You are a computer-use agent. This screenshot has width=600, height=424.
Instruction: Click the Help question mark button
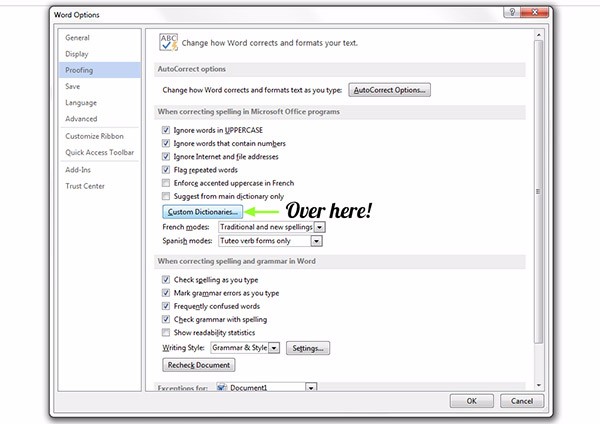point(512,12)
